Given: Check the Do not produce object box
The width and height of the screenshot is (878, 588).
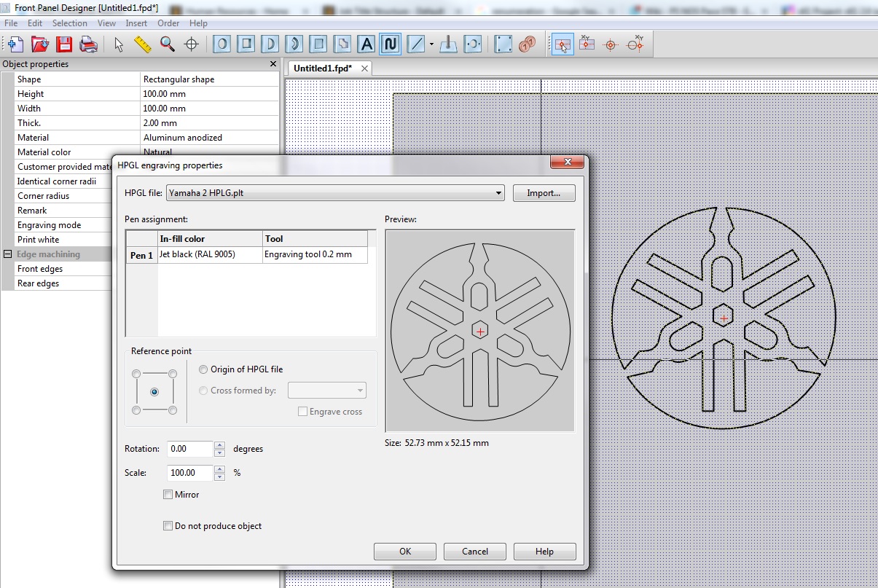Looking at the screenshot, I should point(168,525).
